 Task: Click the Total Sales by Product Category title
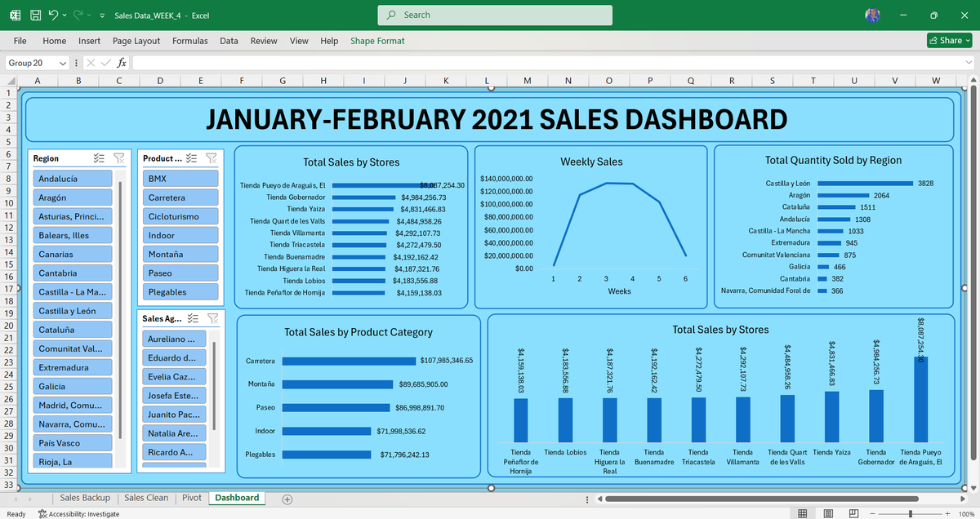pyautogui.click(x=359, y=332)
